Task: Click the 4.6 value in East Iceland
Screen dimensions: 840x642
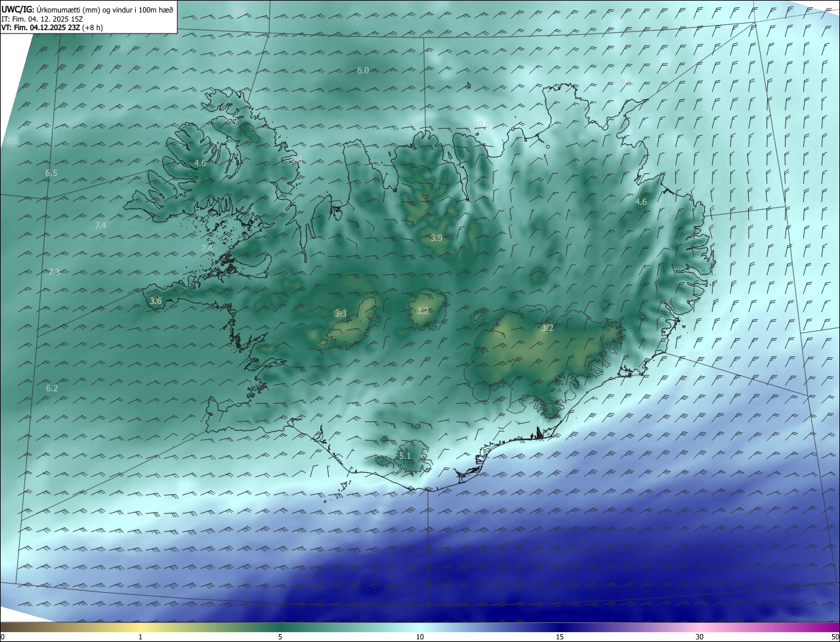Action: click(x=640, y=202)
